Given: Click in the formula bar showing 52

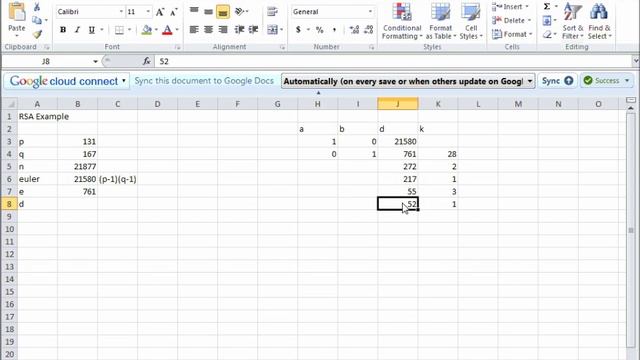Looking at the screenshot, I should pos(393,62).
